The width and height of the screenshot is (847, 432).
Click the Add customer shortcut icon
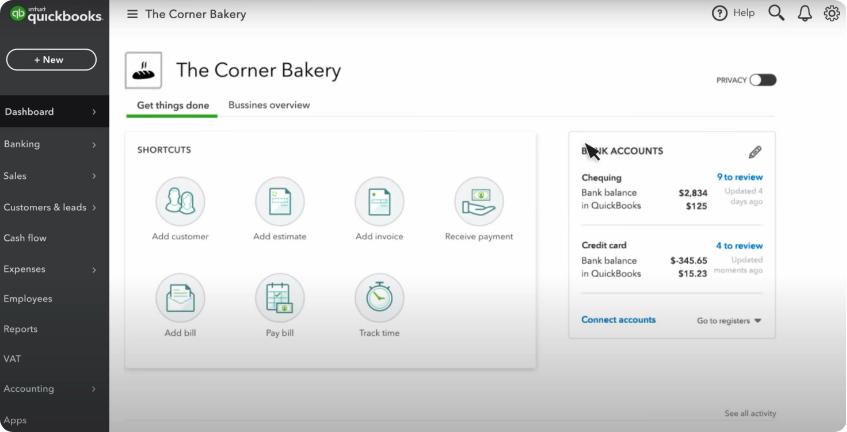tap(180, 201)
